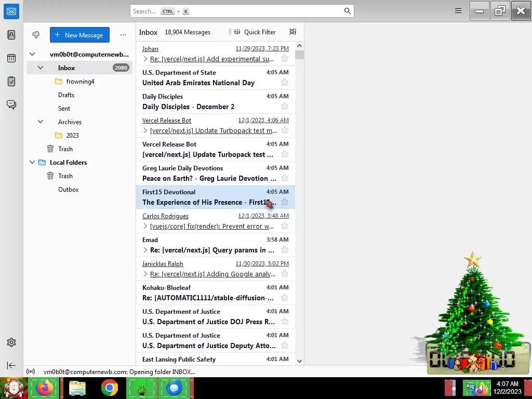The width and height of the screenshot is (532, 399).
Task: Open Thunderbird Settings gear
Action: pos(11,342)
